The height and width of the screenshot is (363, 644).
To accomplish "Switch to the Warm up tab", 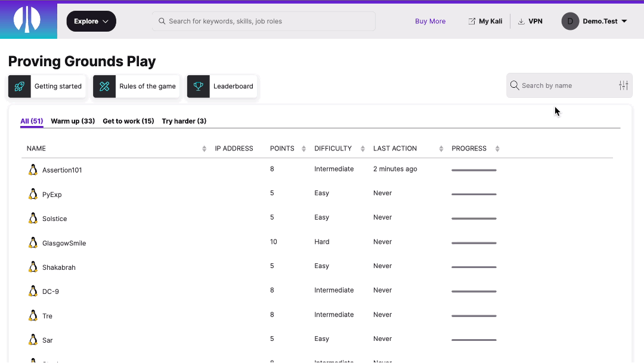I will click(x=72, y=121).
